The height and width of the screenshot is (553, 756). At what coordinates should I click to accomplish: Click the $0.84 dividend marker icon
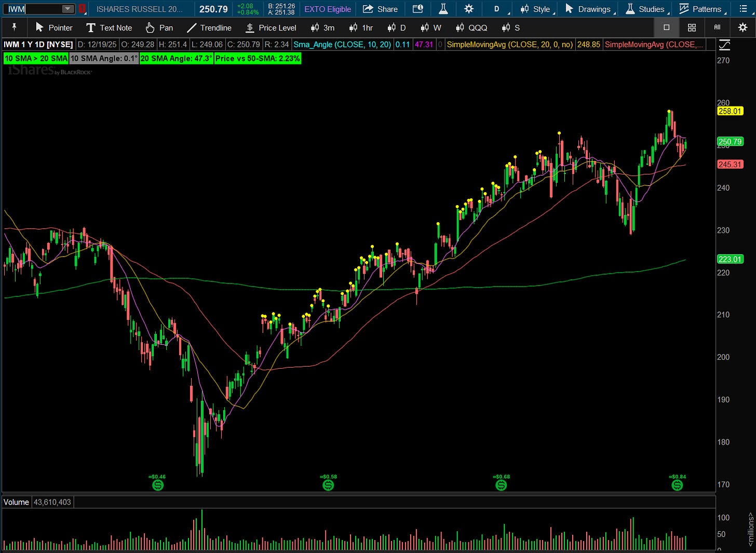tap(677, 485)
